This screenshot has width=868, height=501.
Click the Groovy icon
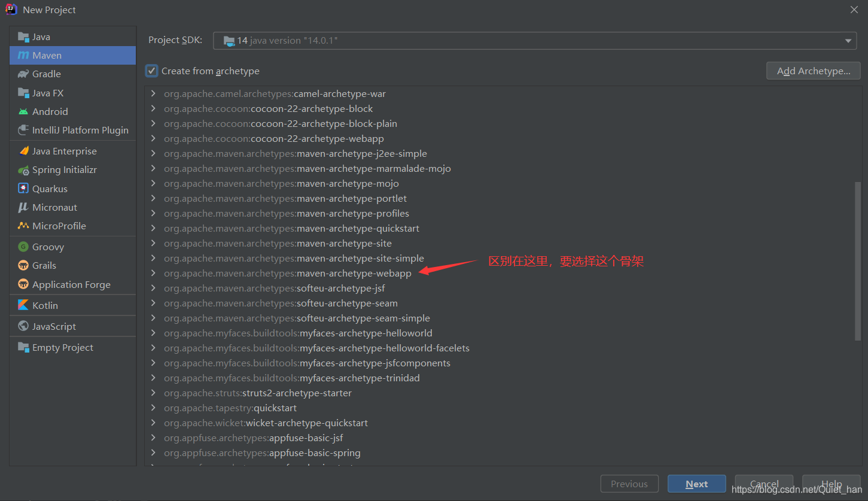pyautogui.click(x=23, y=247)
